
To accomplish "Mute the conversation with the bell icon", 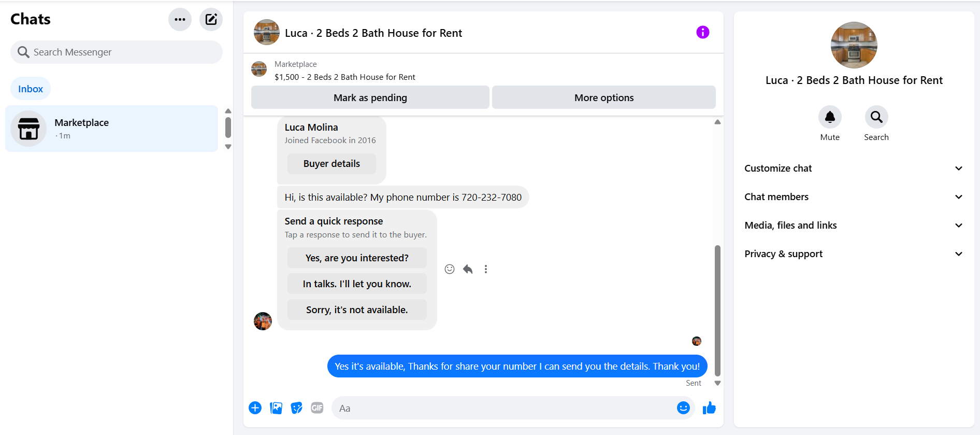I will pyautogui.click(x=830, y=117).
